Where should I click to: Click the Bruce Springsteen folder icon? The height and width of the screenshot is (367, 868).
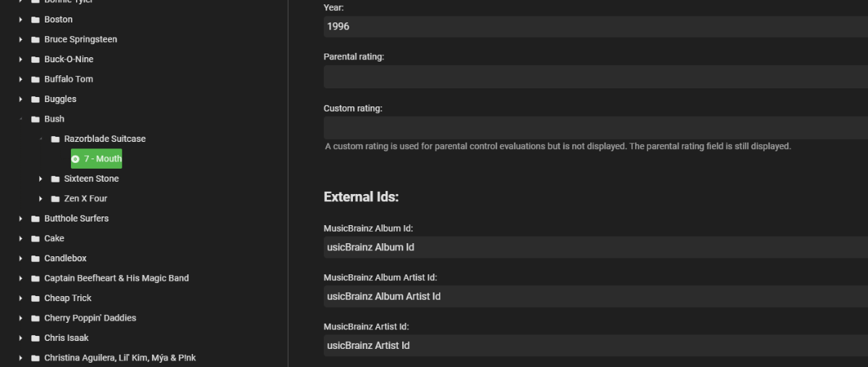[35, 39]
